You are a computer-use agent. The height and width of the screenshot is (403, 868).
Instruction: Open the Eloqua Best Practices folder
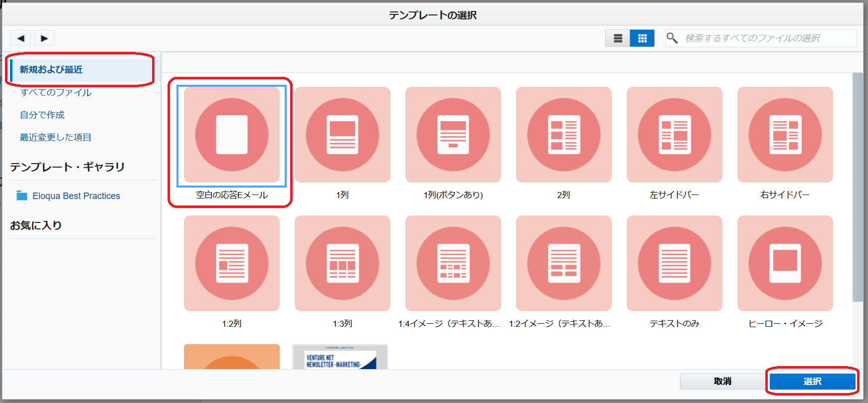click(x=76, y=196)
